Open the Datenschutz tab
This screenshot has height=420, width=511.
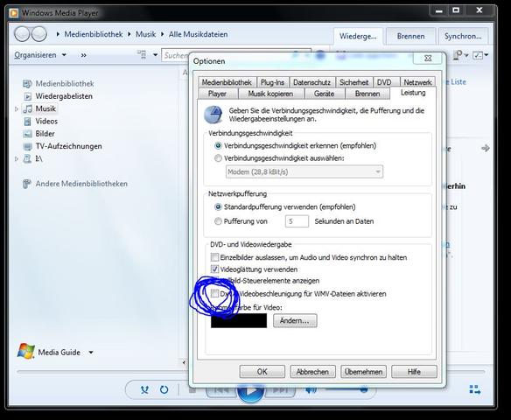311,82
